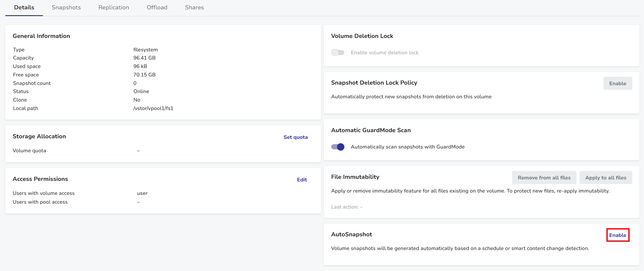Select the Shares tab
The width and height of the screenshot is (644, 271).
(194, 8)
